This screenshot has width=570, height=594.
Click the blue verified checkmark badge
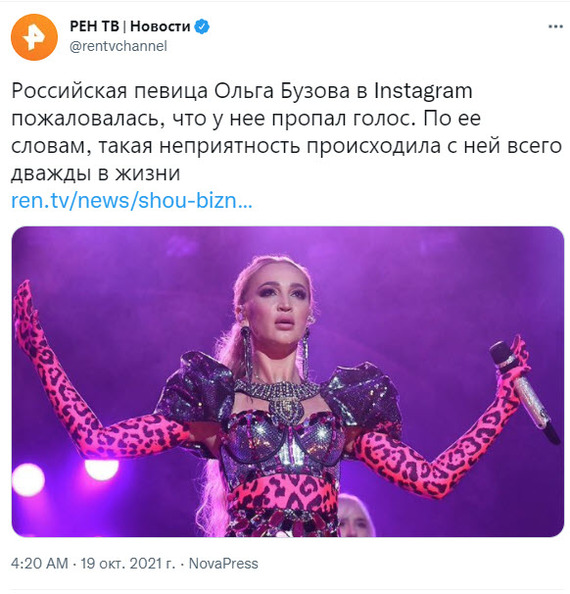click(202, 27)
